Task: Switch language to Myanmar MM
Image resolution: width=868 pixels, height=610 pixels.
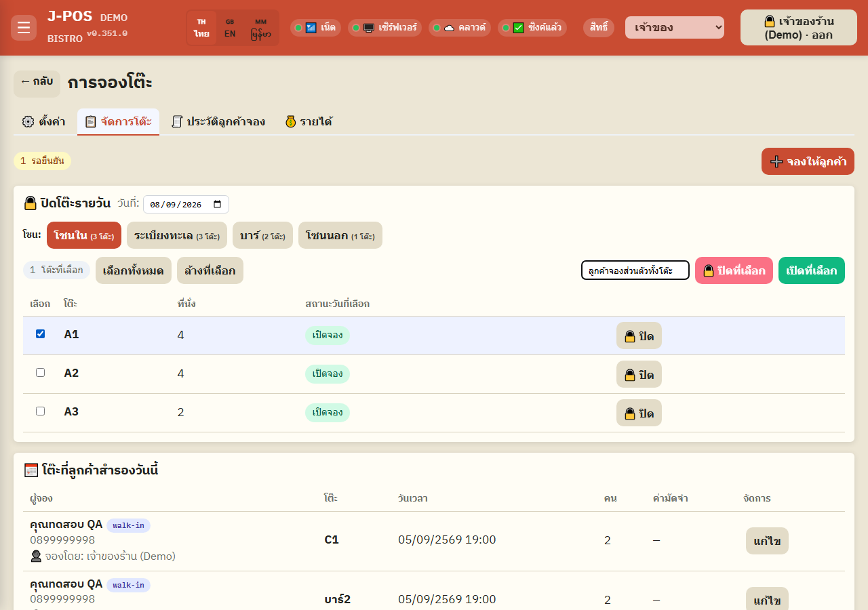Action: tap(261, 28)
